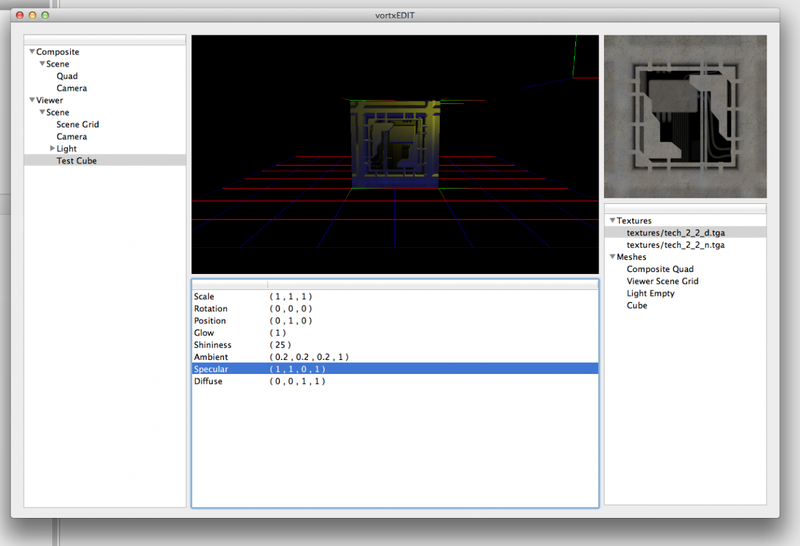Select the Cube mesh

637,306
